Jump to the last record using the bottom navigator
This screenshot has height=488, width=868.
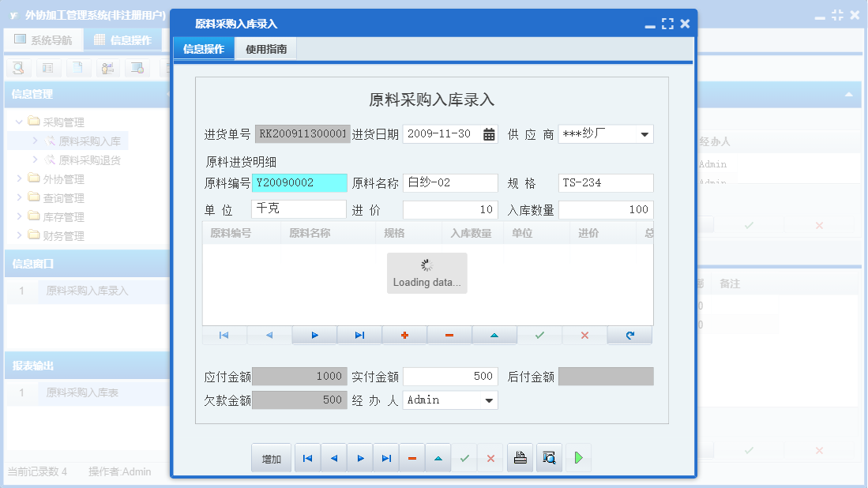tap(386, 457)
